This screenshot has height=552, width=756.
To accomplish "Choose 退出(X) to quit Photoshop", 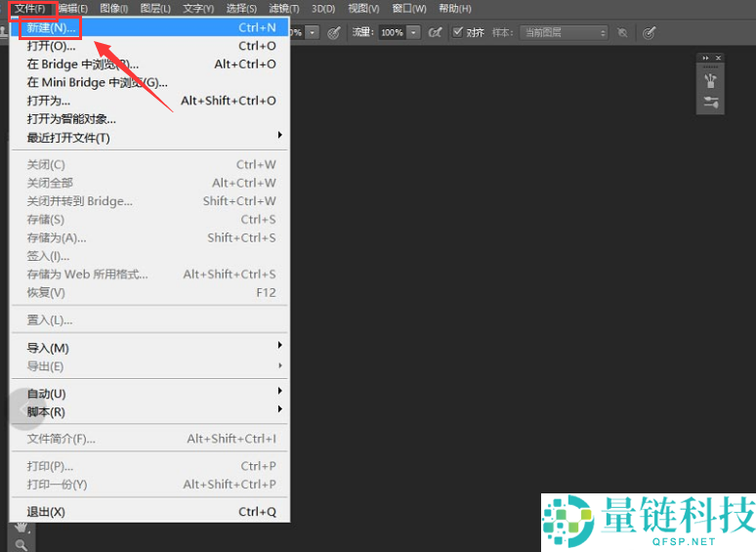I will click(46, 512).
